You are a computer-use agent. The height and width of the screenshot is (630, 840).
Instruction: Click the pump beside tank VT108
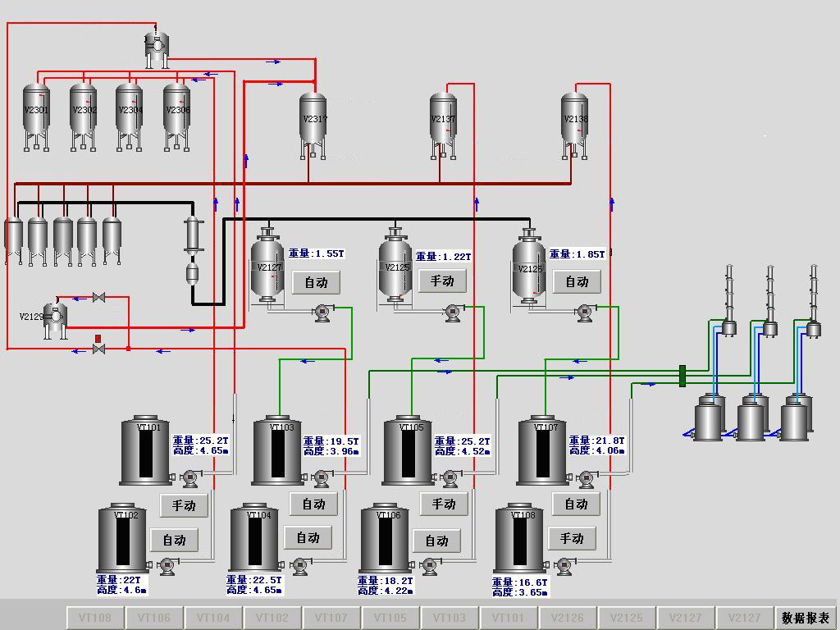(564, 565)
